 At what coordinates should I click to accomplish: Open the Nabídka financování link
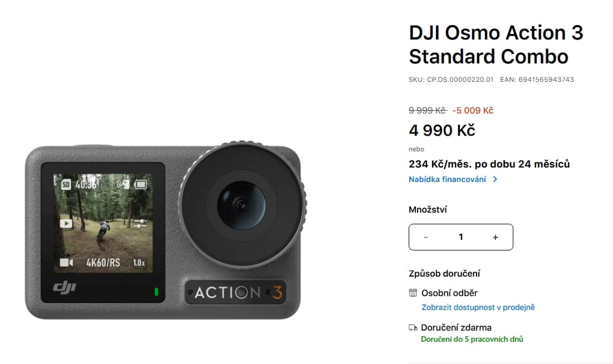click(447, 179)
